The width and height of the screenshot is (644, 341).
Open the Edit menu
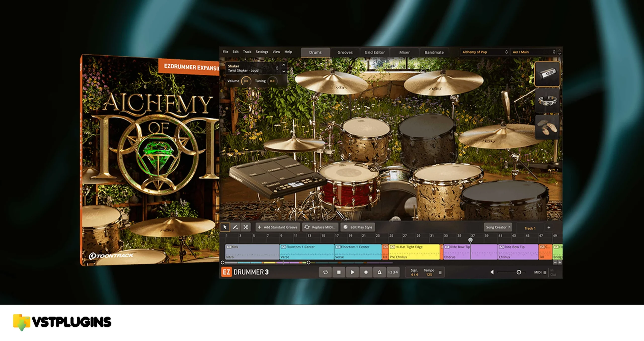235,52
